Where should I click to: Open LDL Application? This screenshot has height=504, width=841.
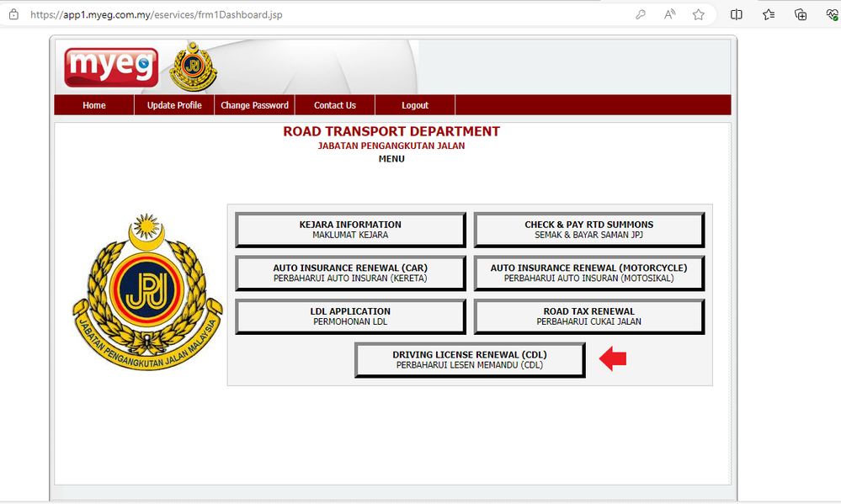(x=350, y=316)
